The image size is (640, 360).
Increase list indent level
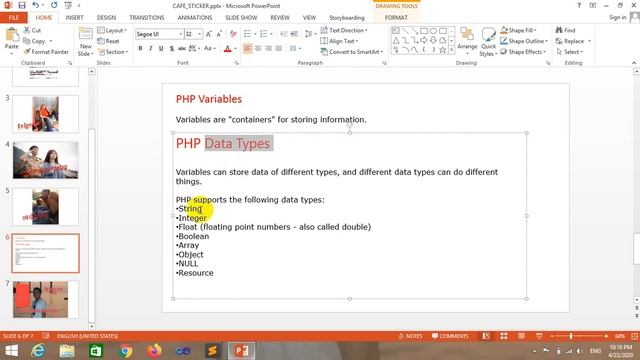tap(294, 34)
